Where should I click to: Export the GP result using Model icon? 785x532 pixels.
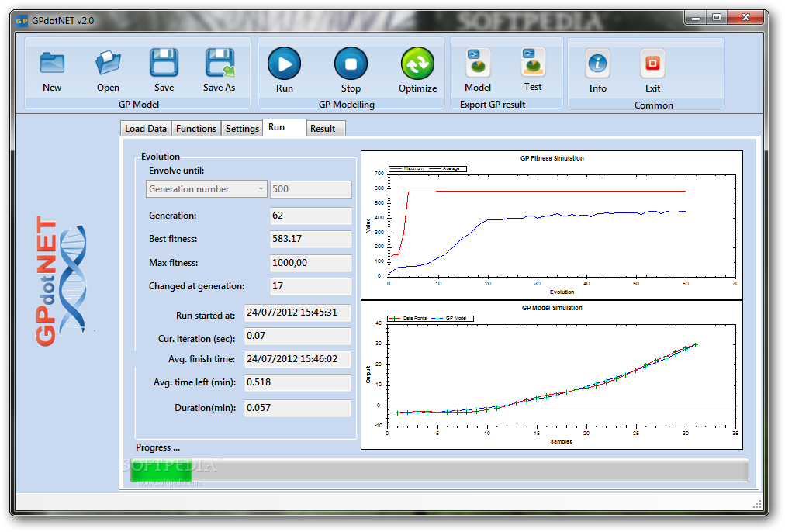(x=478, y=63)
